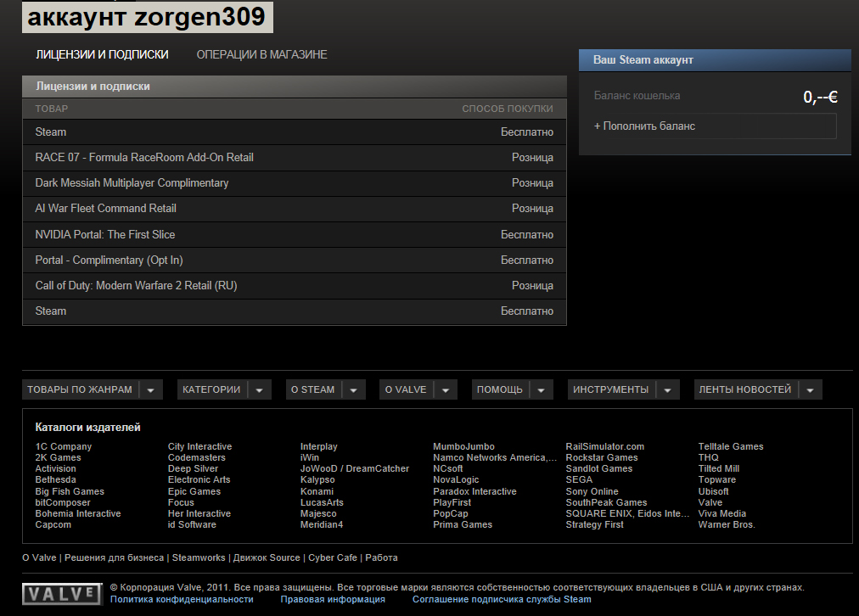Open the Electronic Arts publisher catalog
859x616 pixels.
tap(199, 479)
